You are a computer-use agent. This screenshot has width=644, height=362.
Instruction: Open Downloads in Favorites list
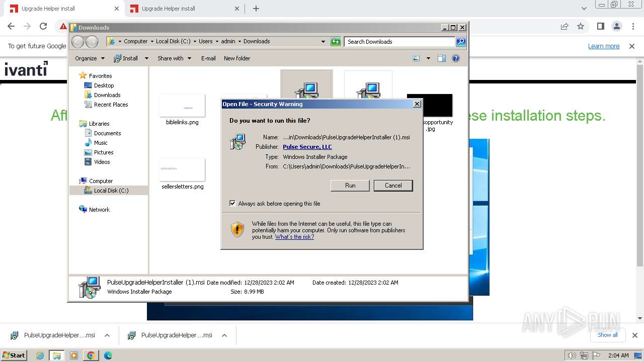click(x=107, y=95)
